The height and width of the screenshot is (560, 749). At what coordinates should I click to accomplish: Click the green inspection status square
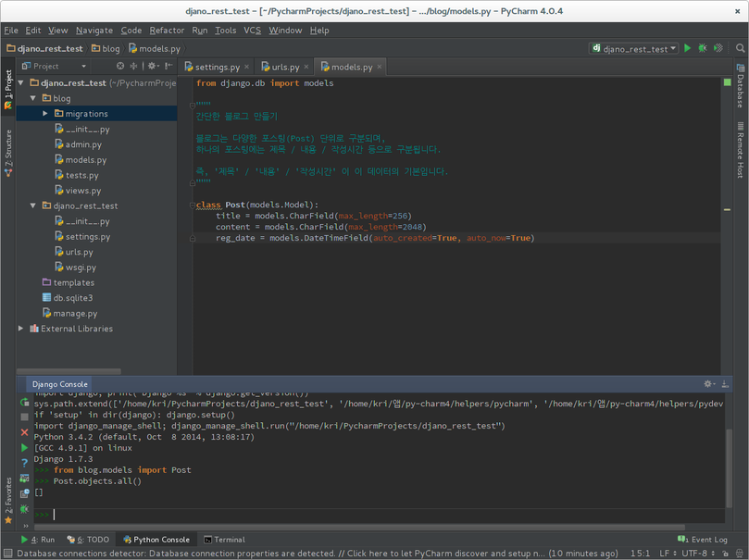tap(727, 82)
